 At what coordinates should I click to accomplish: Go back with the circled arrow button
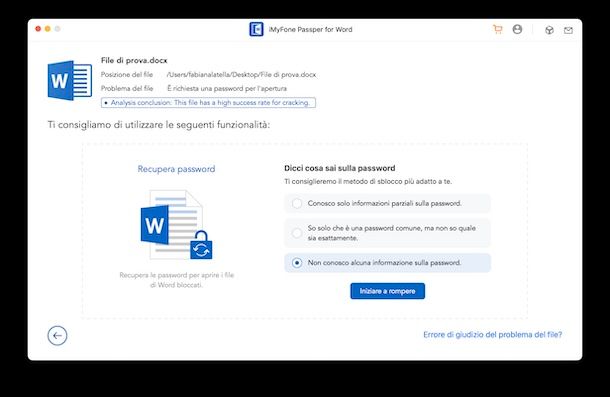click(57, 336)
